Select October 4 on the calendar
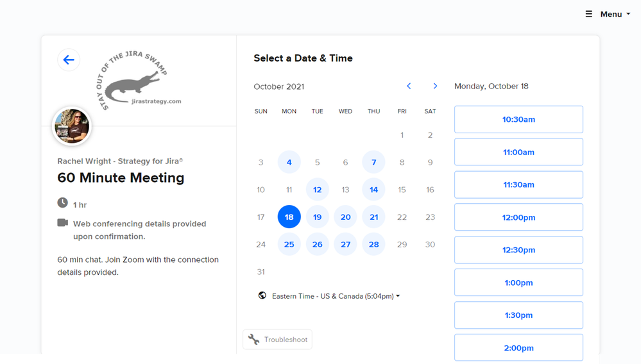641x364 pixels. (289, 162)
